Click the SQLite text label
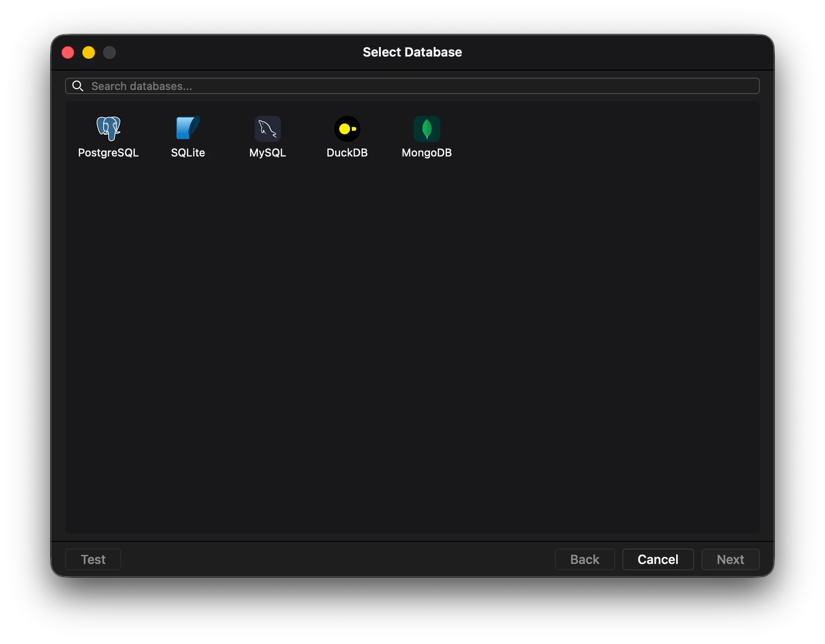This screenshot has height=644, width=825. click(188, 153)
